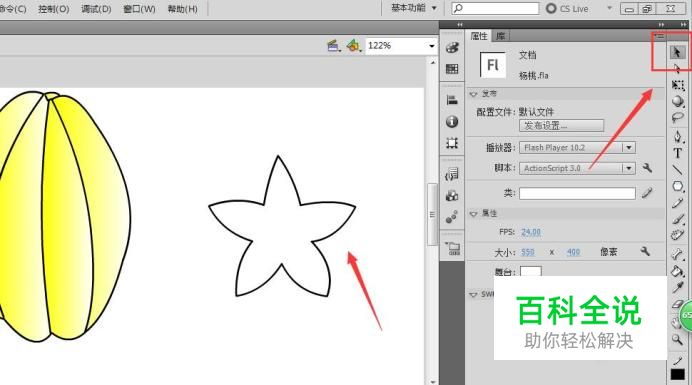
Task: Open the stage zoom 122% dropdown
Action: point(431,46)
